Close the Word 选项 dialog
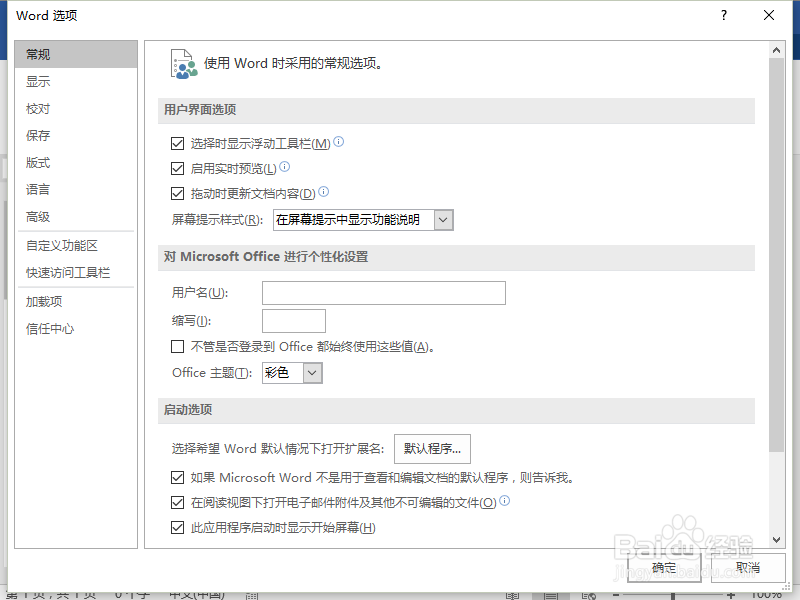Viewport: 800px width, 600px height. pos(769,15)
